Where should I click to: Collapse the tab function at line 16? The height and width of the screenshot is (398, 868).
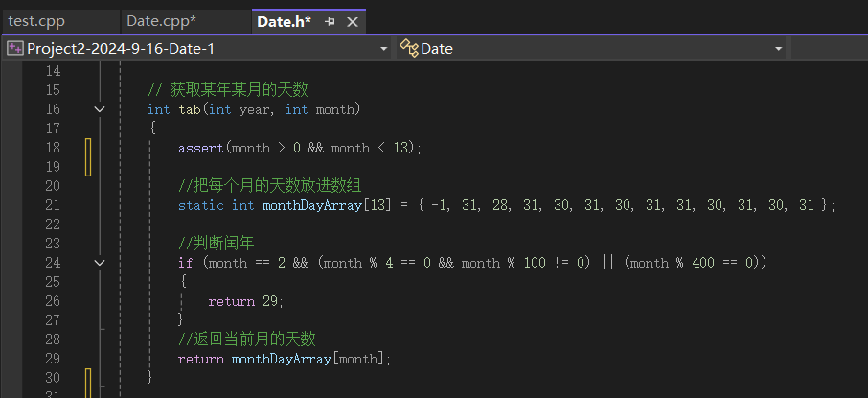99,109
